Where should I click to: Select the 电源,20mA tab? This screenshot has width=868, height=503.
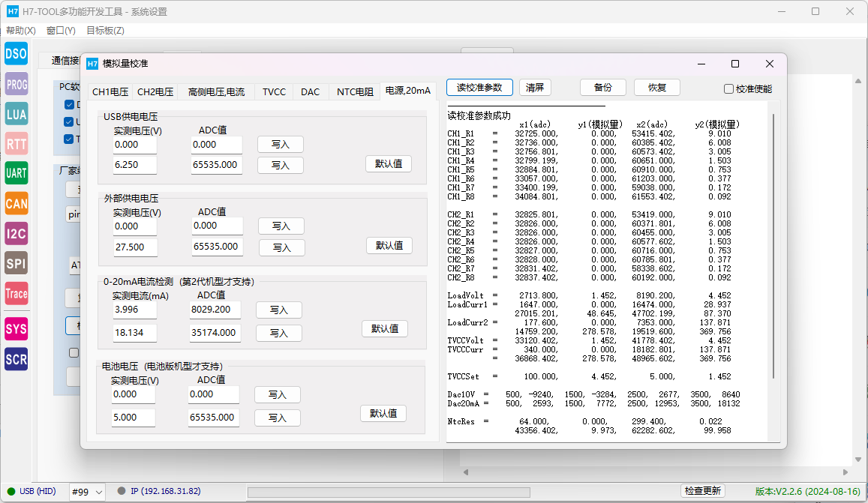[x=408, y=91]
